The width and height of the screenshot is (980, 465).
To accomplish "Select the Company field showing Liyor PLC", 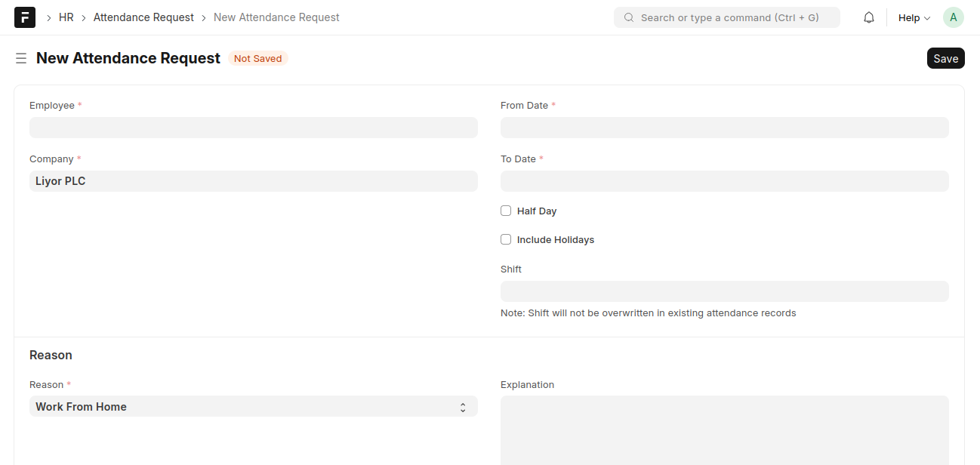I will coord(253,181).
